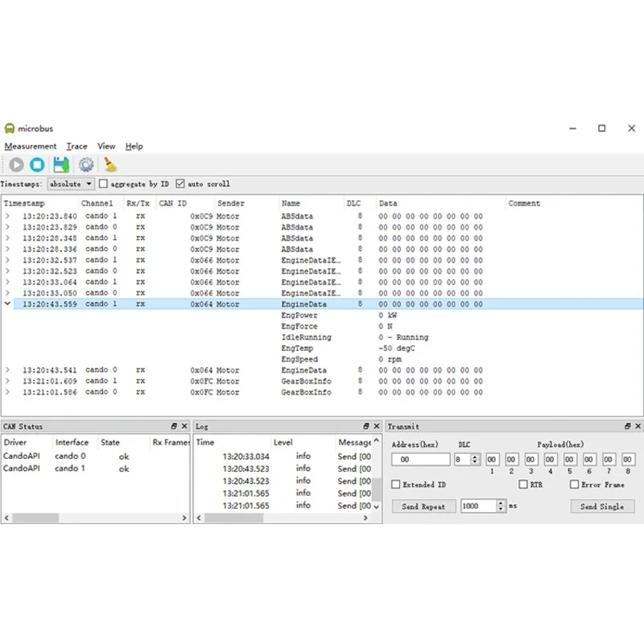Check the Extended ID option

[396, 485]
